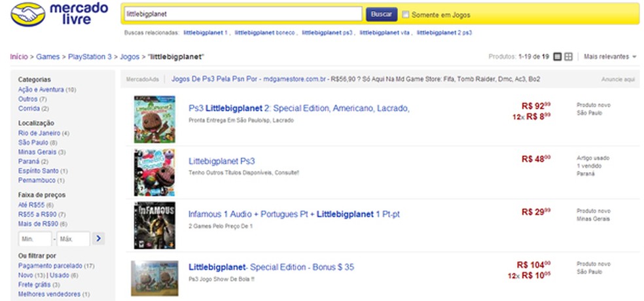
Task: Open related search littlebigplanet 2 ps3
Action: click(444, 33)
